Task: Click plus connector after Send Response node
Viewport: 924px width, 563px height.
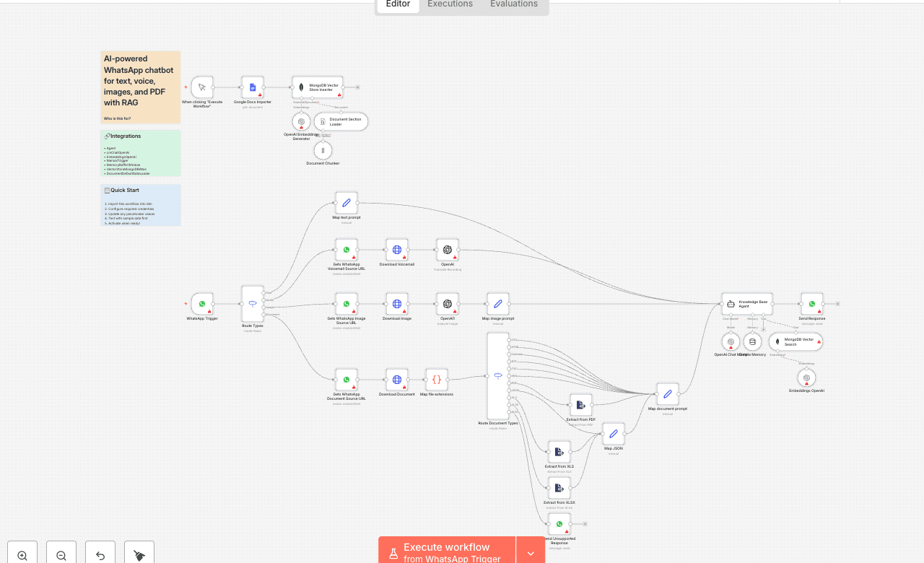Action: [837, 304]
